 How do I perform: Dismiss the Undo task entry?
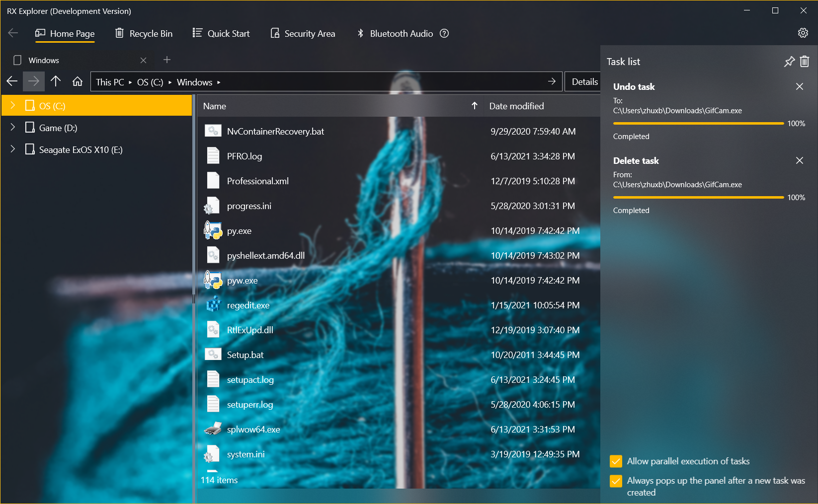799,86
